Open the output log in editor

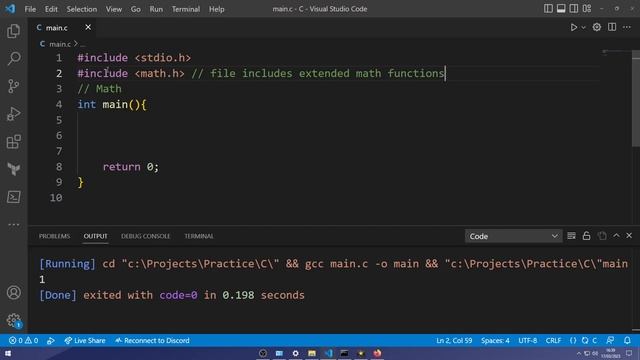coord(602,236)
